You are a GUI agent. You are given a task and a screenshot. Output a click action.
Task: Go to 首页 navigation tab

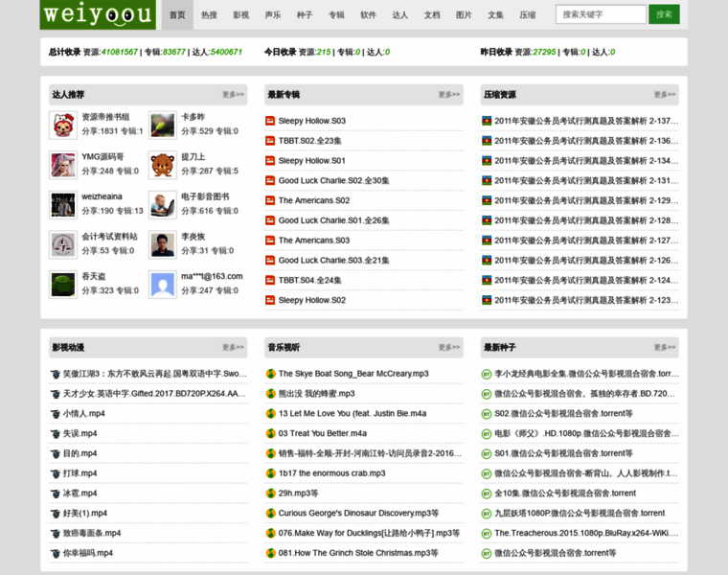tap(177, 15)
